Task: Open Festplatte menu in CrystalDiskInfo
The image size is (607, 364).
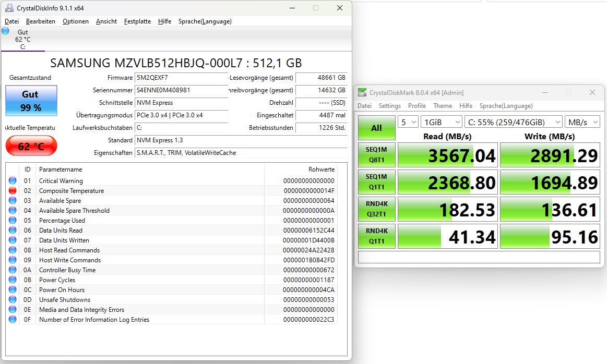Action: [x=137, y=21]
